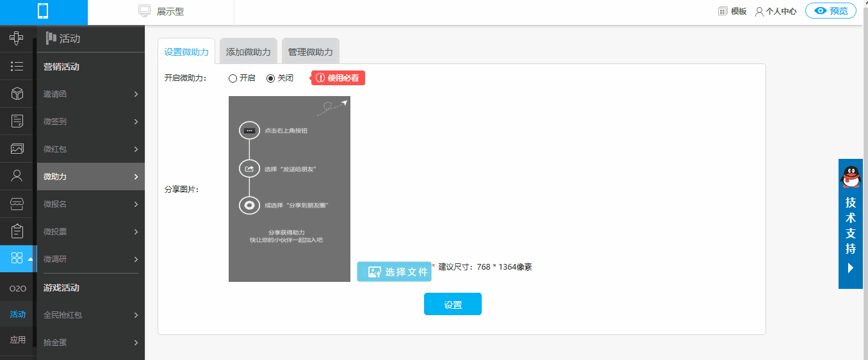Switch to the 管理微助力 tab
The height and width of the screenshot is (360, 868).
(x=310, y=52)
